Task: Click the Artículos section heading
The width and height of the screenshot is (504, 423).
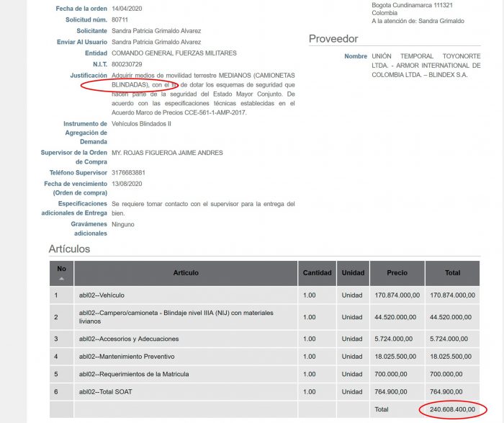Action: pyautogui.click(x=69, y=249)
